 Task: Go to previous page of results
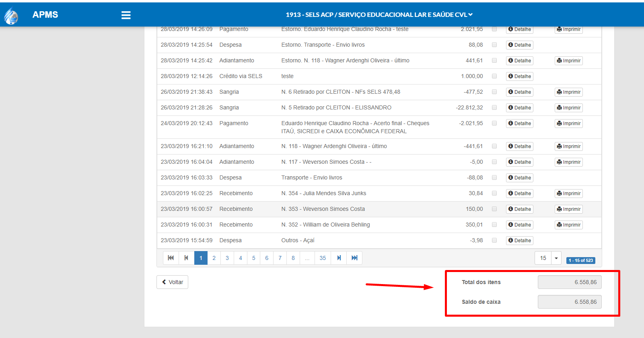click(x=186, y=258)
